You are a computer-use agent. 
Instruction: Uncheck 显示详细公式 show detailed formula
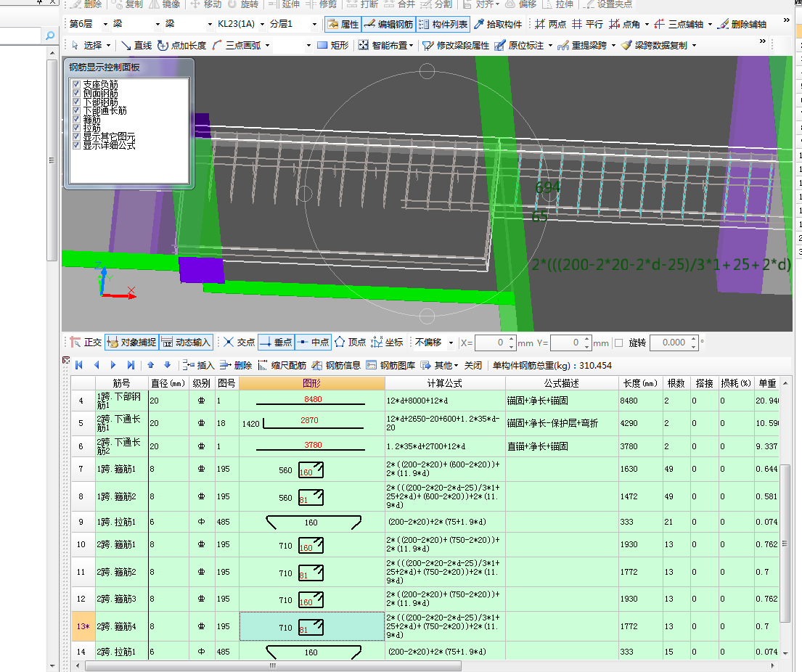76,145
